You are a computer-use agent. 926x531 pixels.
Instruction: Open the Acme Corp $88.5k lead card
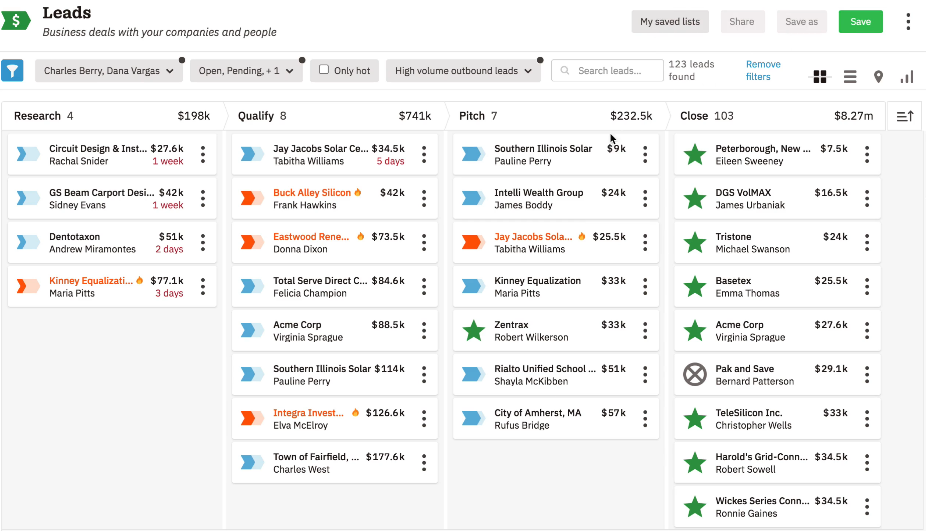pos(334,331)
